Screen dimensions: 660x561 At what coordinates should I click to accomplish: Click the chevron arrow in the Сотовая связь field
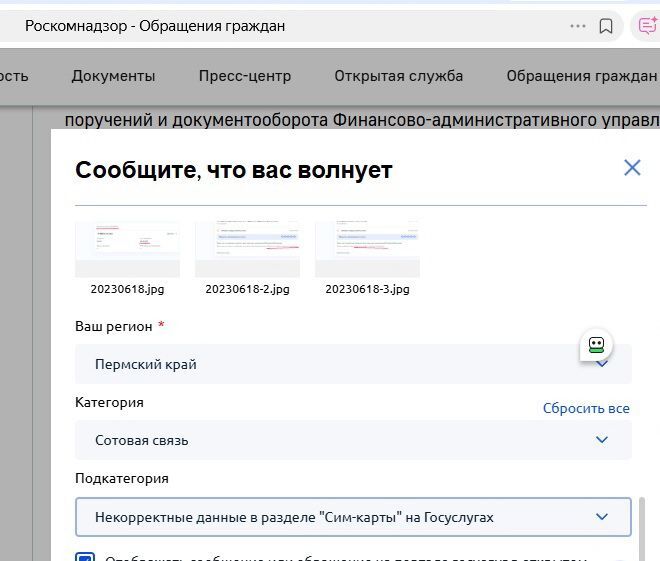(x=601, y=440)
